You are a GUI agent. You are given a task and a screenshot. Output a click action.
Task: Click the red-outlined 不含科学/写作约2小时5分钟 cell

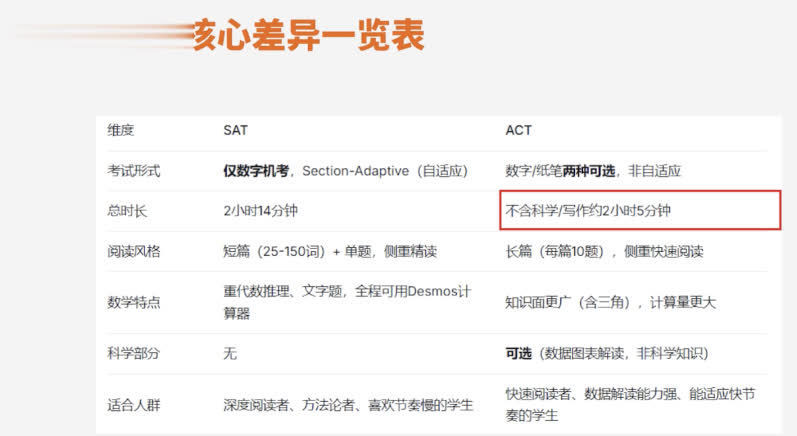(x=640, y=210)
